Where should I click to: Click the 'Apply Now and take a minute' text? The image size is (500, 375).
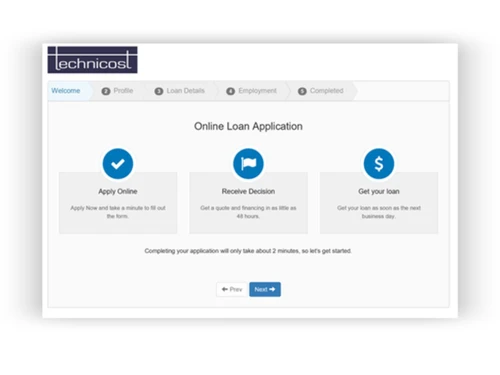pyautogui.click(x=118, y=212)
